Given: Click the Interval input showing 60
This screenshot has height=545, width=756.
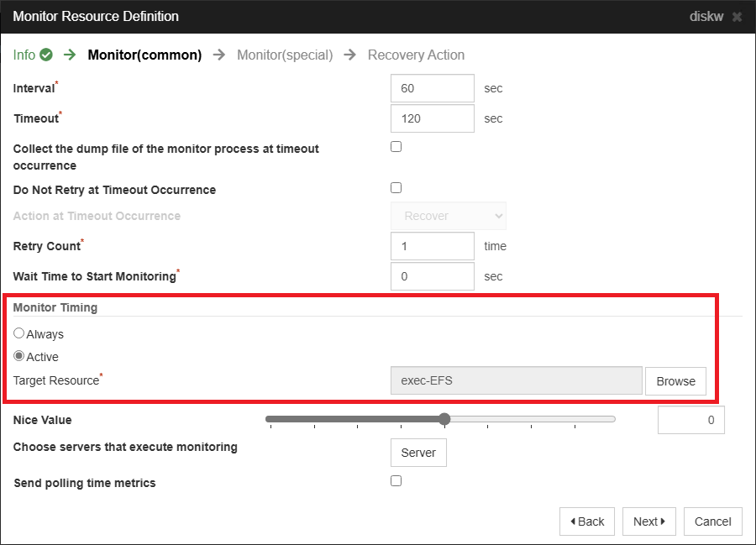Looking at the screenshot, I should click(432, 87).
